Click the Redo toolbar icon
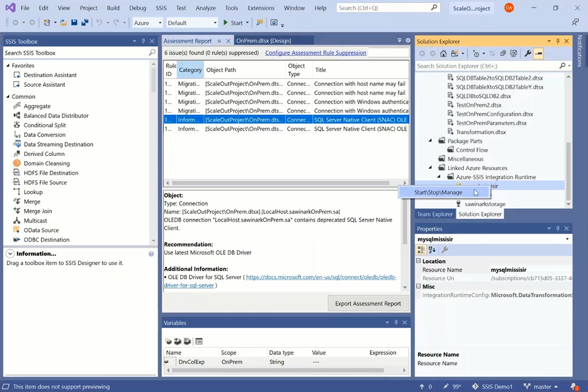The width and height of the screenshot is (588, 392). point(117,23)
